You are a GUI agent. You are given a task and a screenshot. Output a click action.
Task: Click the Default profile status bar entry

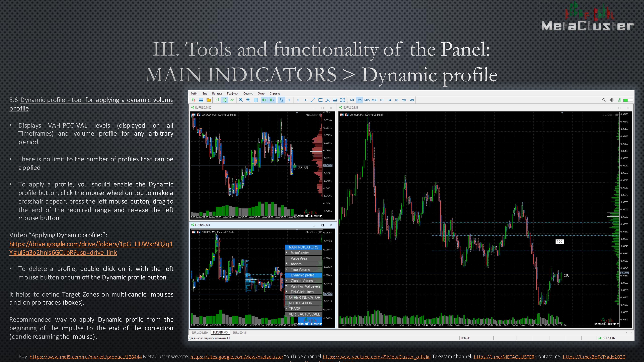(465, 338)
